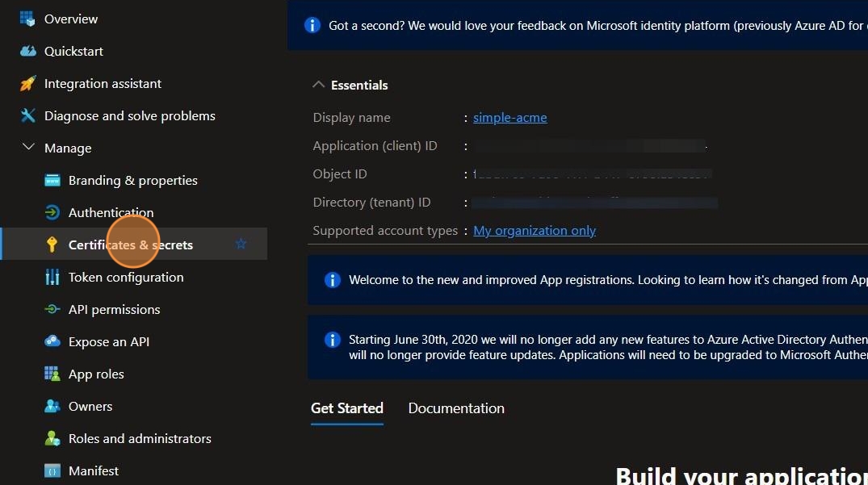Viewport: 868px width, 485px height.
Task: Go to Quickstart
Action: tap(73, 51)
